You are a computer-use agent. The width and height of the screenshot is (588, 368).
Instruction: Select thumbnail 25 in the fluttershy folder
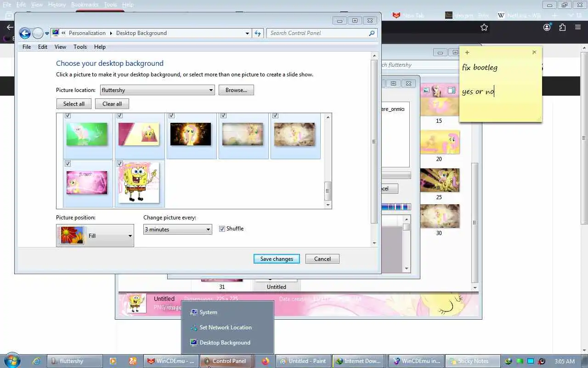tap(439, 180)
